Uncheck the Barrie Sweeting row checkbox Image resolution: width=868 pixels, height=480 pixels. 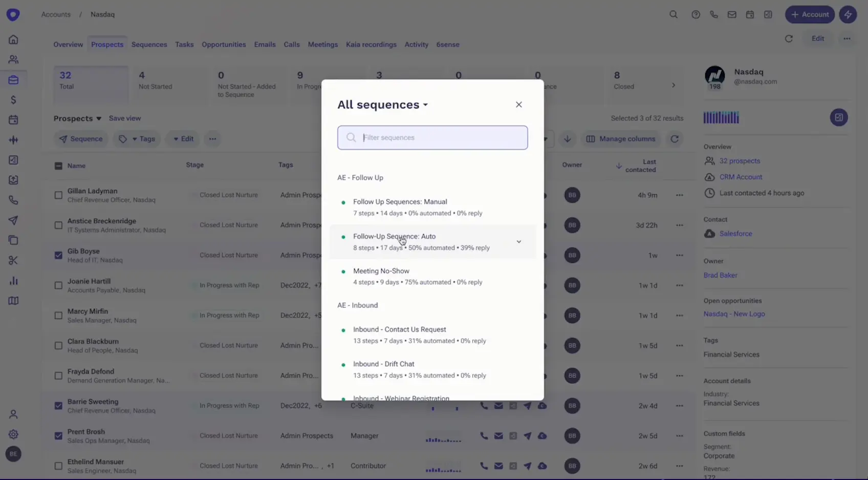[x=58, y=405]
